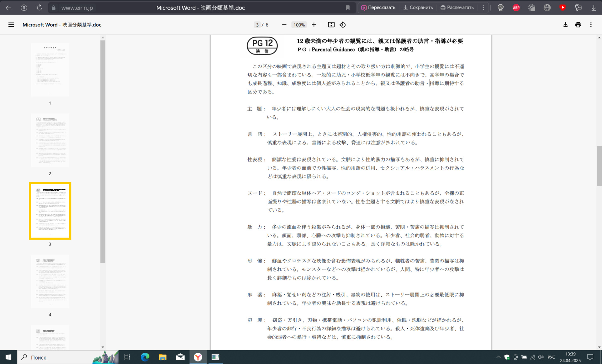602x364 pixels.
Task: Toggle the bookmark icon in address bar
Action: (348, 8)
